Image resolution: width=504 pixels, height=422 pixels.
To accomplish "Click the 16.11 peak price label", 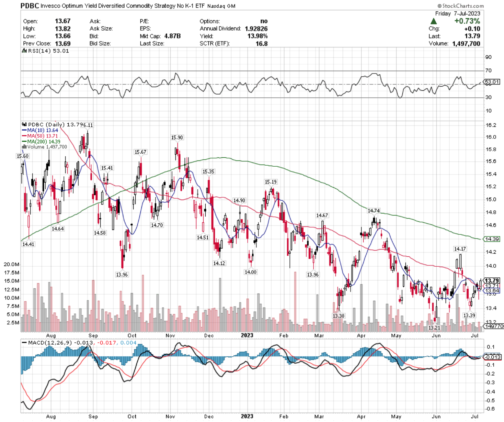I will 88,125.
